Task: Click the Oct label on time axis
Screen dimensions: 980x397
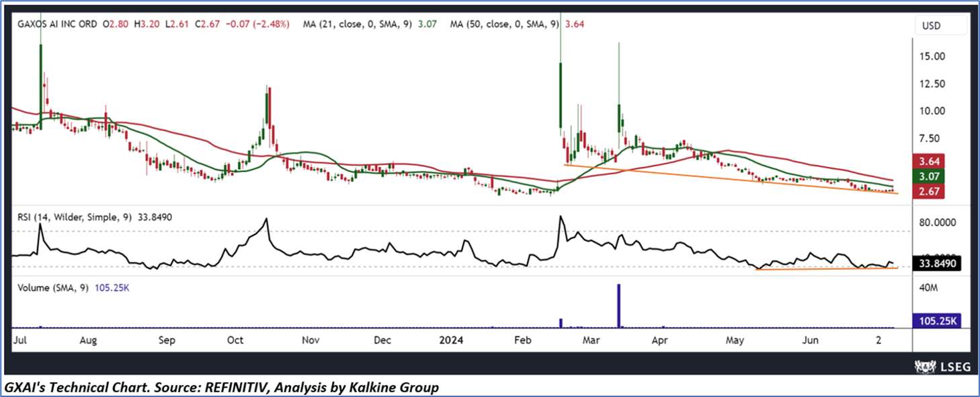Action: click(235, 340)
